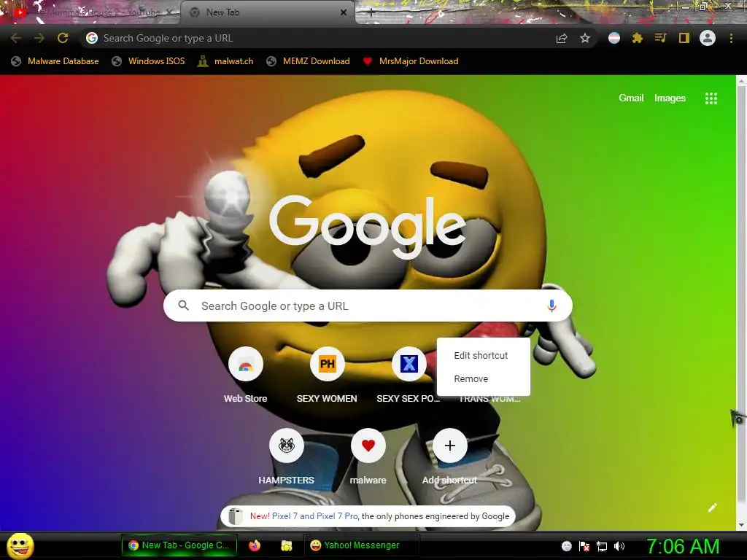
Task: Open the Extensions puzzle piece icon
Action: click(638, 38)
